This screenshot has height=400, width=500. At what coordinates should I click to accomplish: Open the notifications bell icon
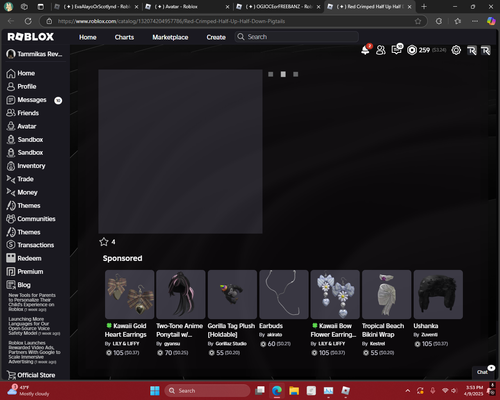365,50
